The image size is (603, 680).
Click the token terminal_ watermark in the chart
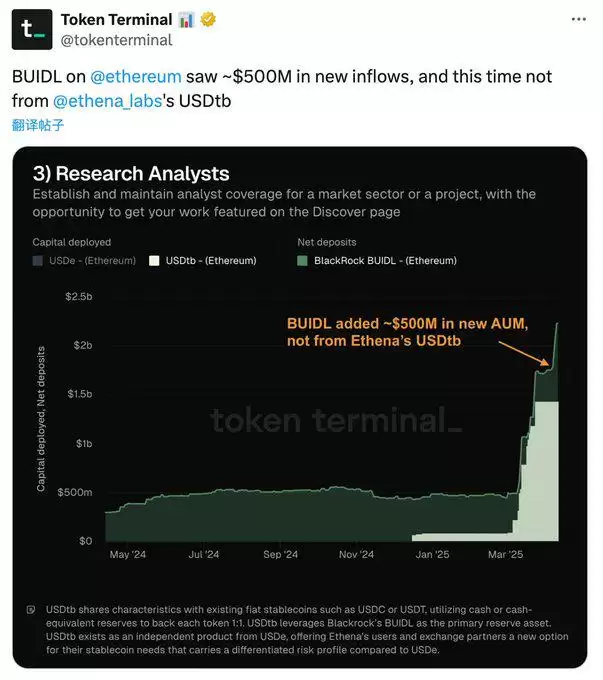coord(336,421)
